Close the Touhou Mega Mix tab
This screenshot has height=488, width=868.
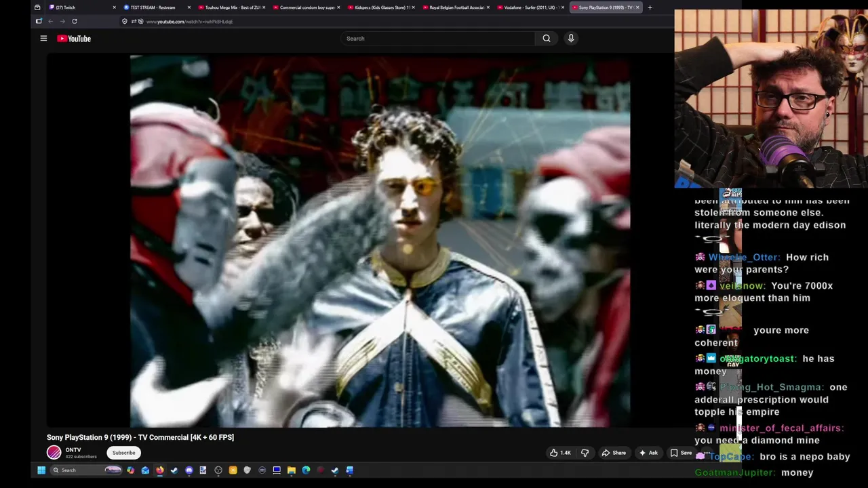pyautogui.click(x=263, y=7)
